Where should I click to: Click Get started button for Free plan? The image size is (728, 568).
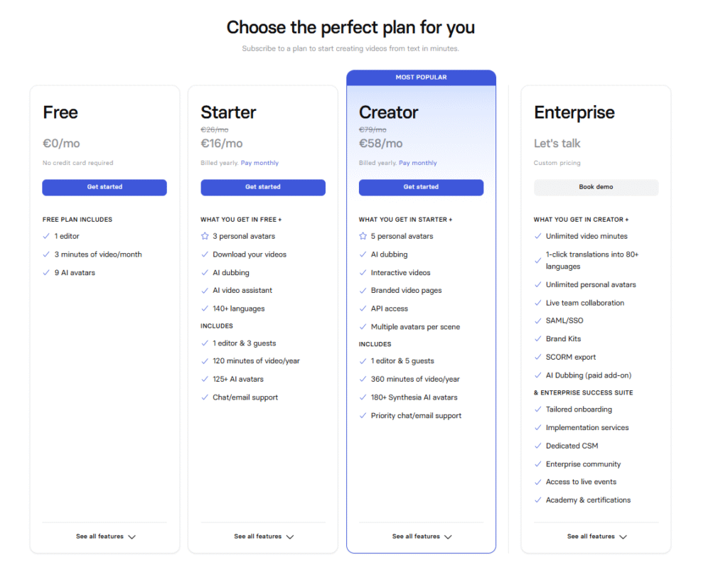click(105, 187)
